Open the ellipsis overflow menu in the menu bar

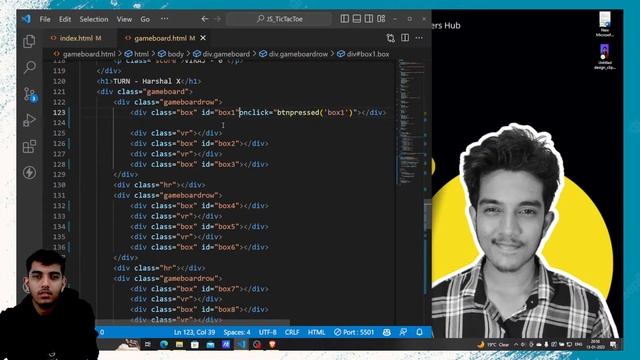point(164,19)
